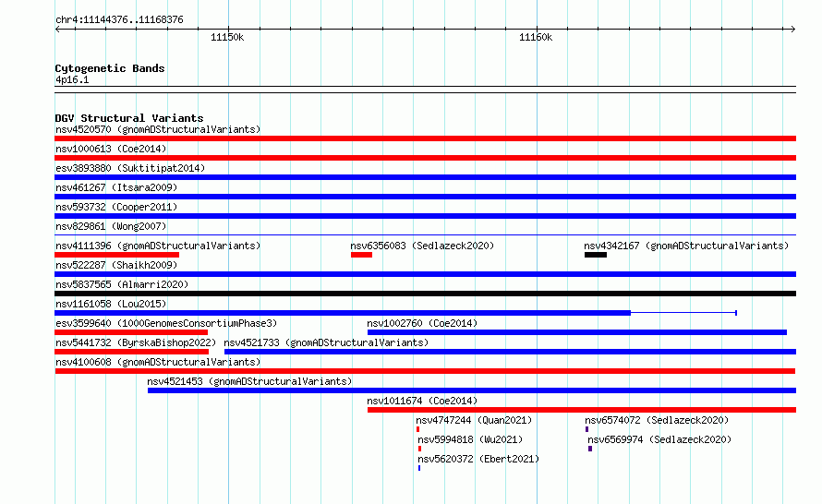Select the blue esv3893880 variant bar
Viewport: 822px width, 504px height.
pos(425,177)
